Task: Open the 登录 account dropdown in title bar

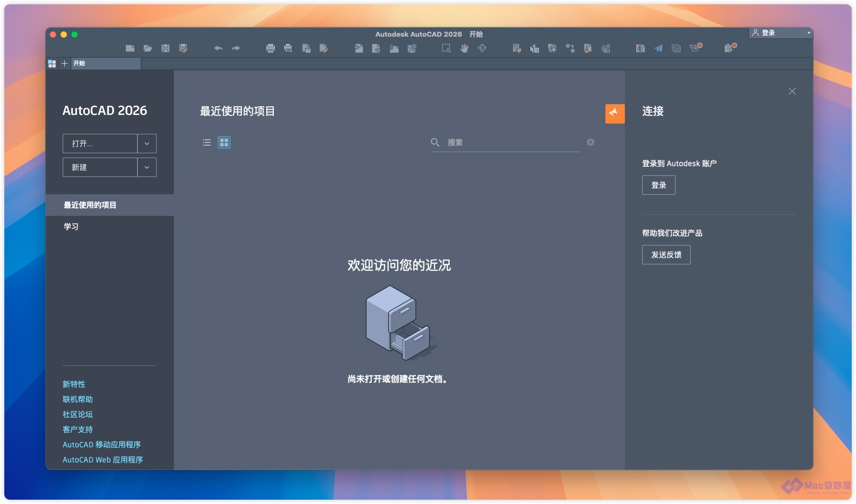Action: [x=781, y=33]
